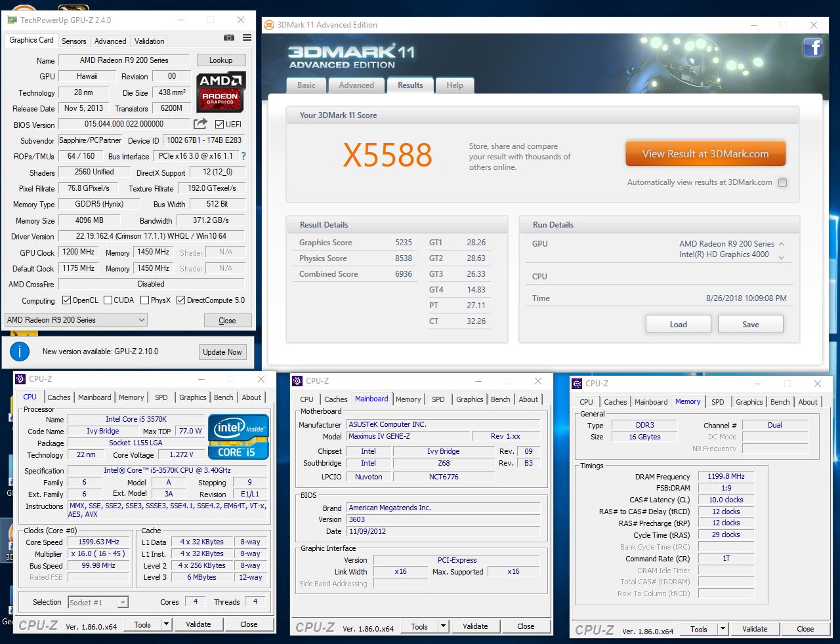Open About tab in right CPU-Z window
The image size is (840, 644).
point(808,402)
